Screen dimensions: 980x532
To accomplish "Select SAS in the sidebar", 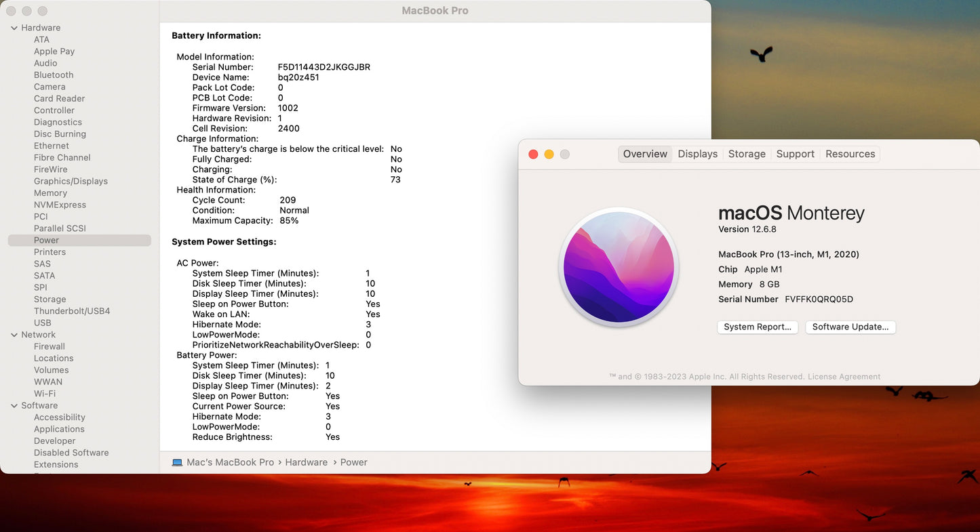I will tap(42, 264).
